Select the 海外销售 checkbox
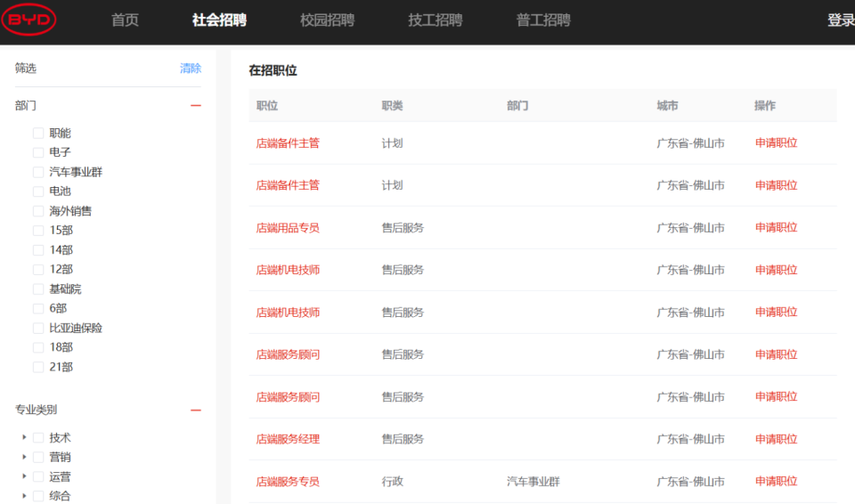The height and width of the screenshot is (504, 855). point(38,211)
